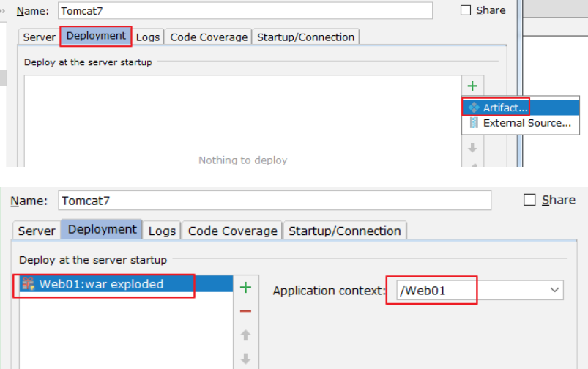Open the Startup/Connection tab in lower dialog
588x369 pixels.
[x=345, y=231]
